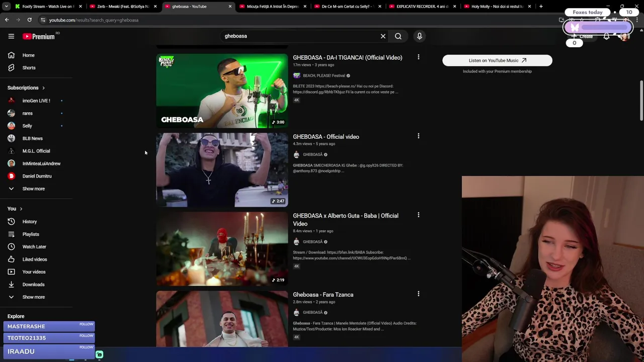Open Gheboasa - Fara Tzanca title
Viewport: 644px width, 362px height.
[x=323, y=295]
